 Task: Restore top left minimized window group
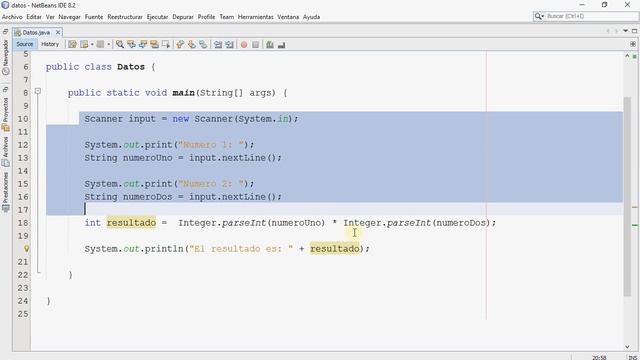tap(6, 31)
